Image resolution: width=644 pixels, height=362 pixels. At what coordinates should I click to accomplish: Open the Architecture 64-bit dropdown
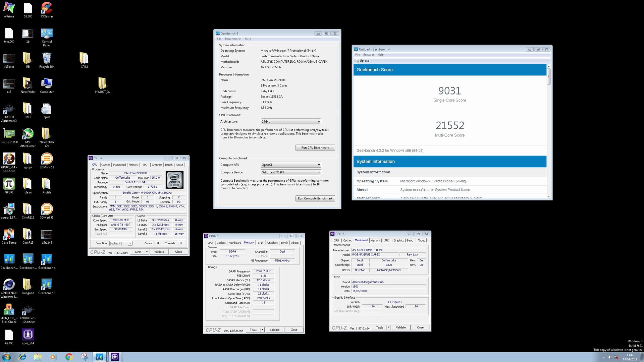pos(291,122)
